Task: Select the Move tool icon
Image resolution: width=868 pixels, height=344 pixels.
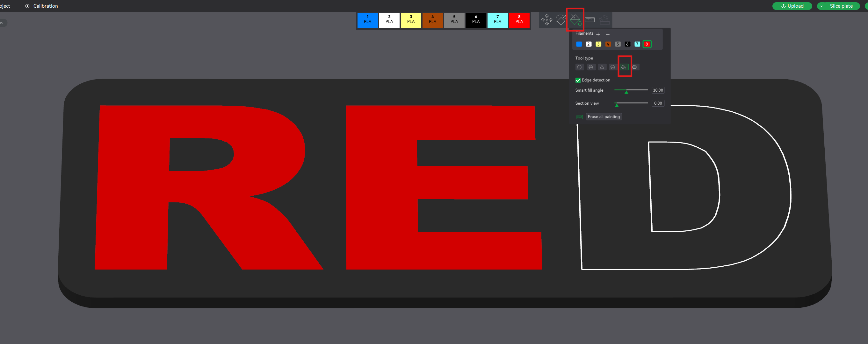Action: 546,20
